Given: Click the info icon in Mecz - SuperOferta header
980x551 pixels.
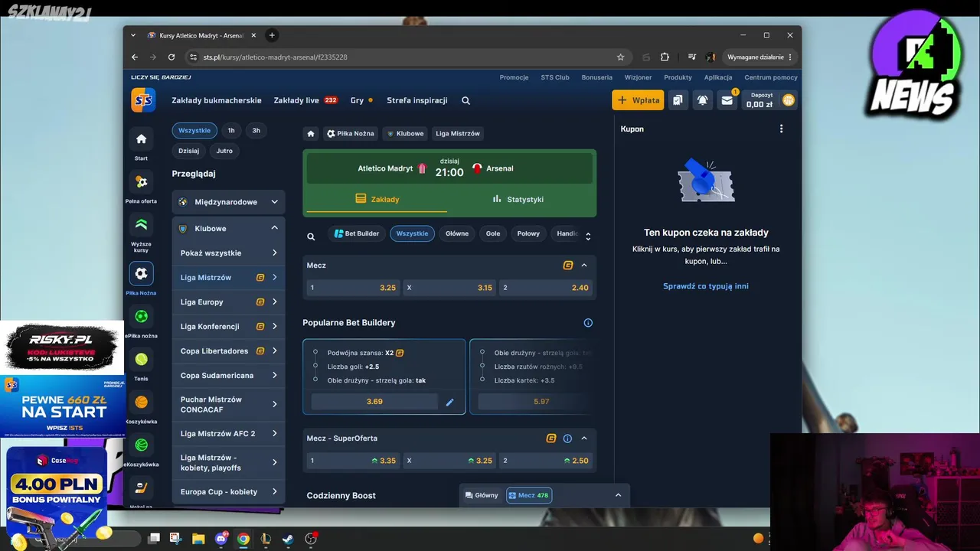Looking at the screenshot, I should tap(567, 439).
